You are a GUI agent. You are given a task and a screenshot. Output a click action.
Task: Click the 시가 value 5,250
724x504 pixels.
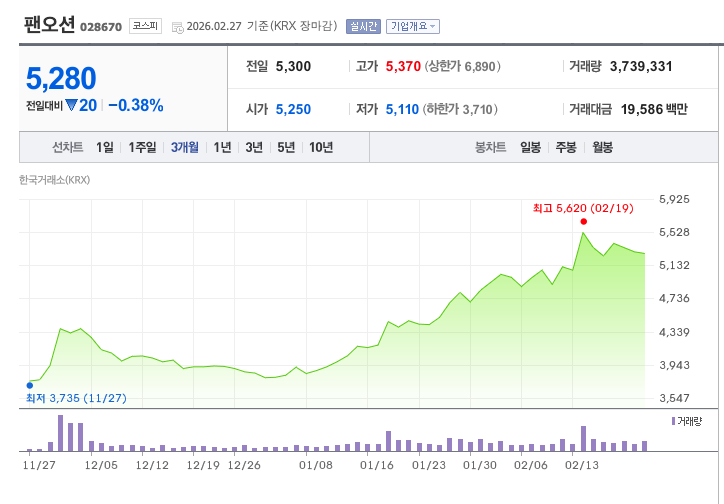click(293, 109)
